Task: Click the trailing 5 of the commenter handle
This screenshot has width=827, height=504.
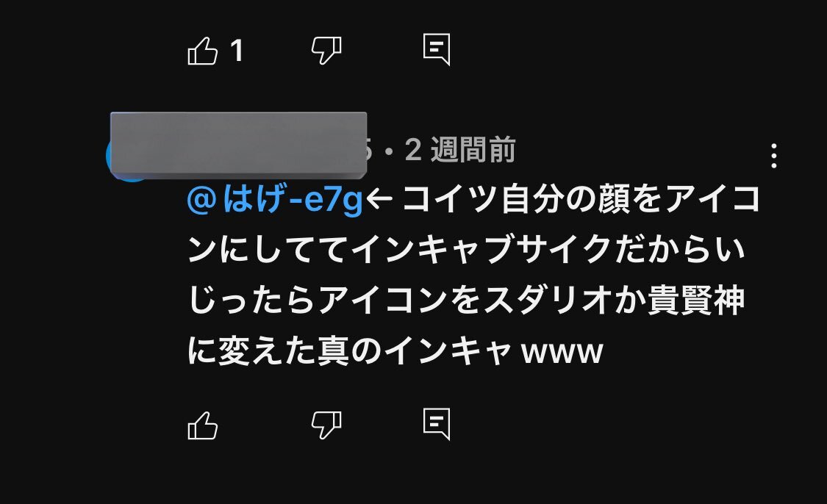Action: click(x=370, y=151)
